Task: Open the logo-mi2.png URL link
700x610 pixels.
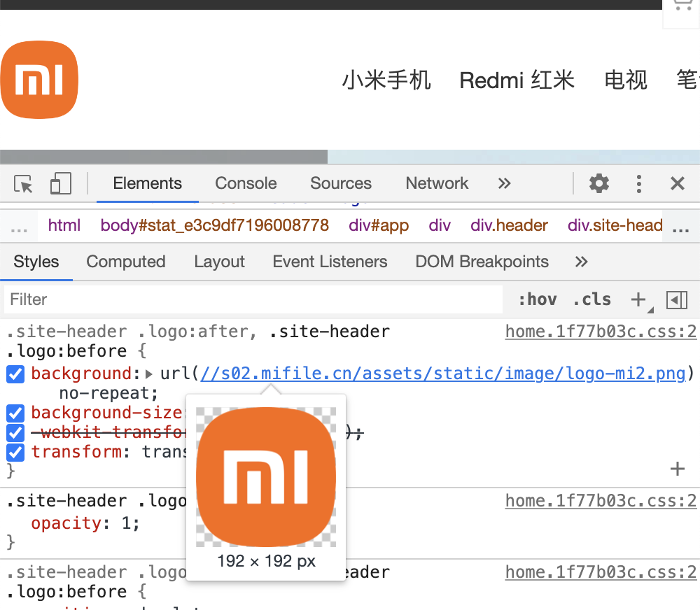Action: [443, 374]
